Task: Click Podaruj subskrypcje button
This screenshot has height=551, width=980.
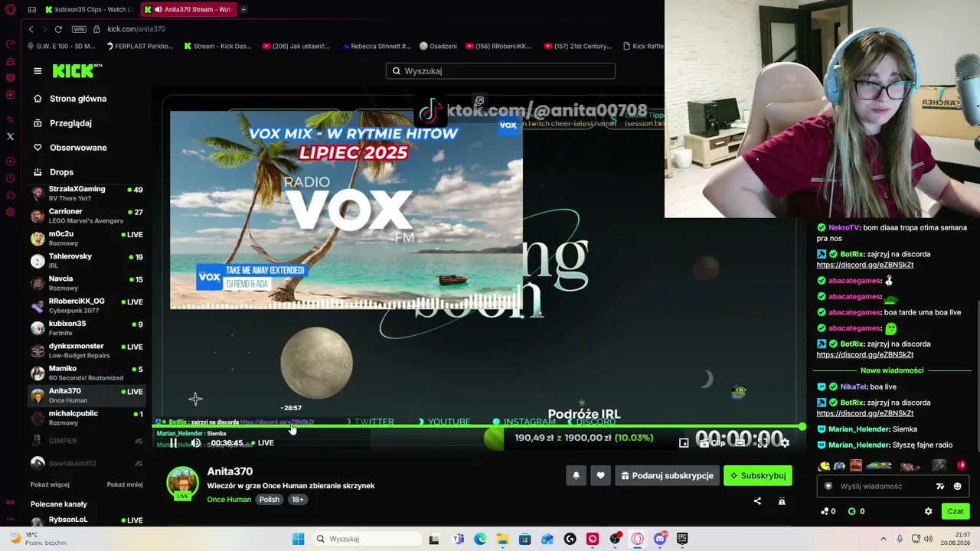Action: [x=667, y=476]
